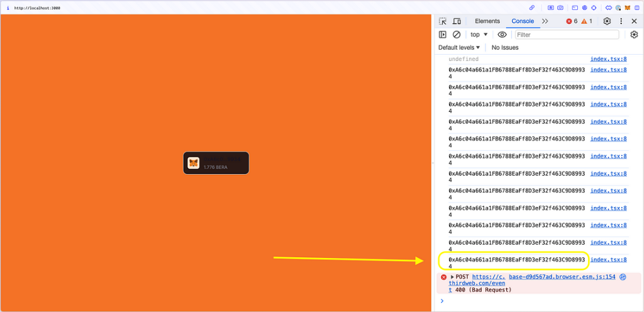Open DevTools settings gear icon
This screenshot has height=312, width=644.
click(607, 21)
